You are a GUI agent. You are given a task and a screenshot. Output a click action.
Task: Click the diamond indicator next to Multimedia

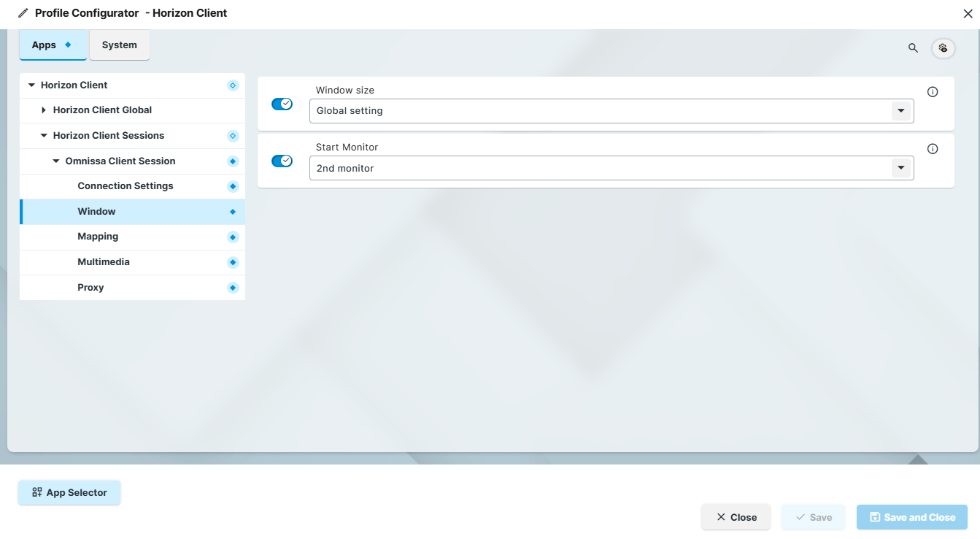click(232, 262)
